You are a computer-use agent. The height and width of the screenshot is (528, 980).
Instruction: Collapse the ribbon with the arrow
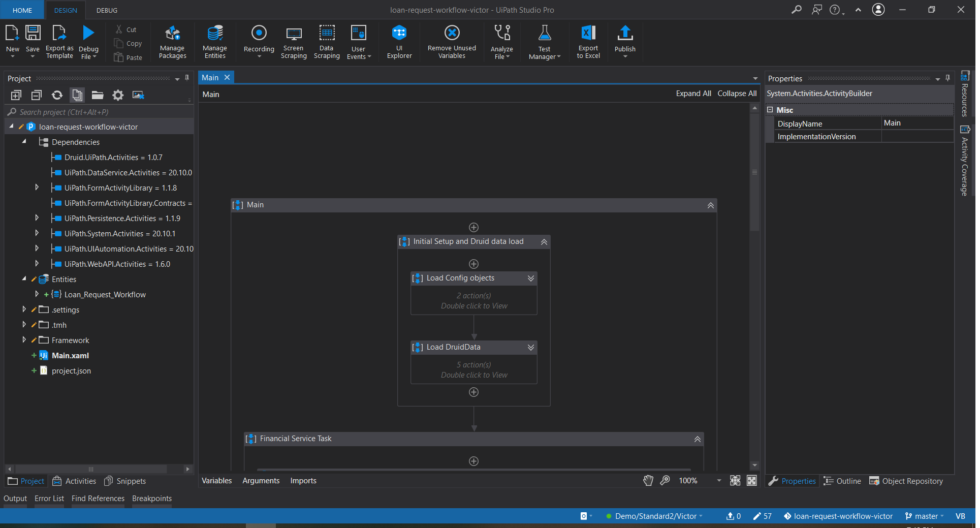(858, 10)
